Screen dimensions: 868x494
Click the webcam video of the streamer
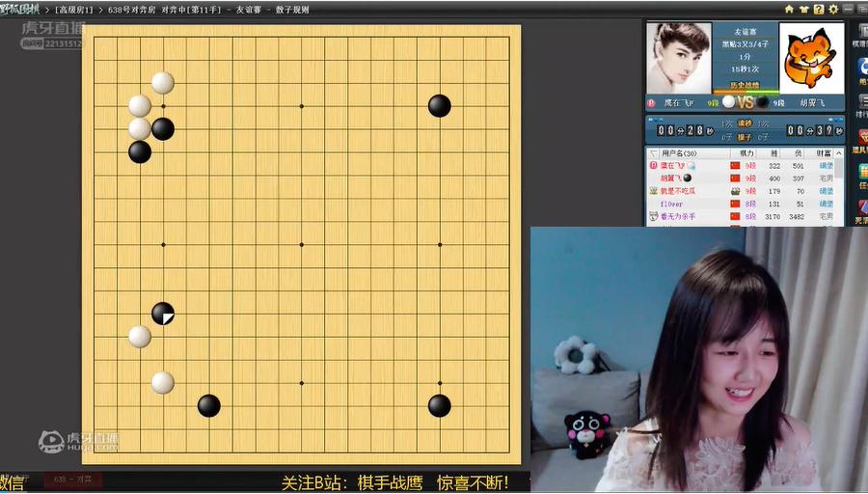[x=699, y=359]
